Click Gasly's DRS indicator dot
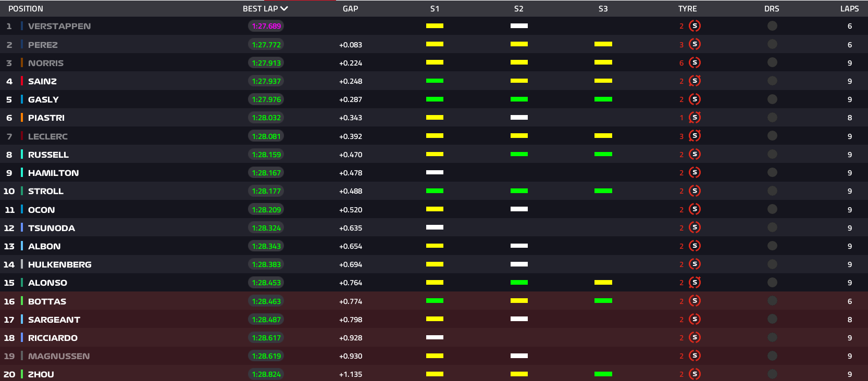868x381 pixels. pos(772,99)
